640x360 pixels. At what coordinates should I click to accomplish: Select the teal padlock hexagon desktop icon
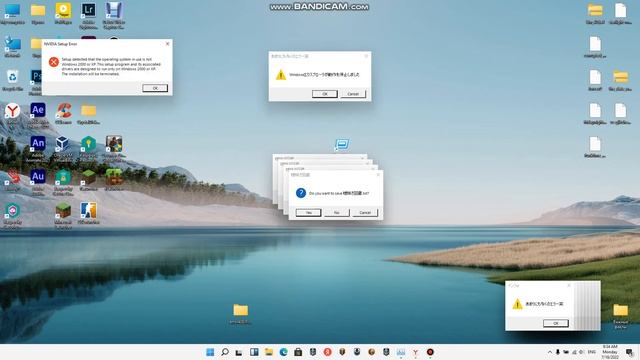pos(63,177)
